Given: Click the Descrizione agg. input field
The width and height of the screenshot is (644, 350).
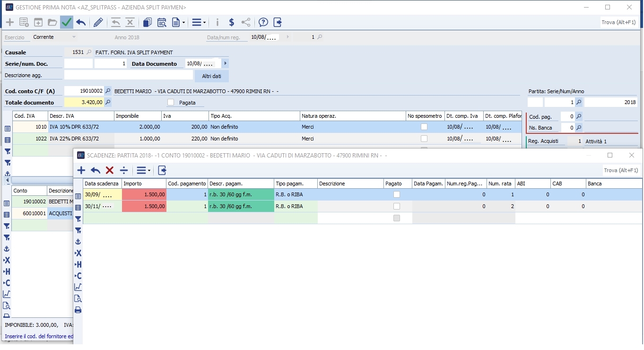Looking at the screenshot, I should [x=128, y=75].
